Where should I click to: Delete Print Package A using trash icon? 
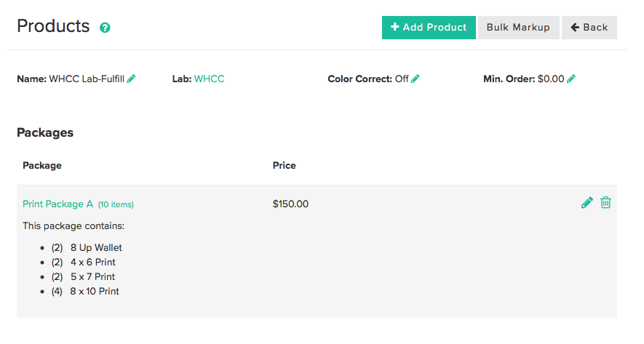tap(606, 202)
